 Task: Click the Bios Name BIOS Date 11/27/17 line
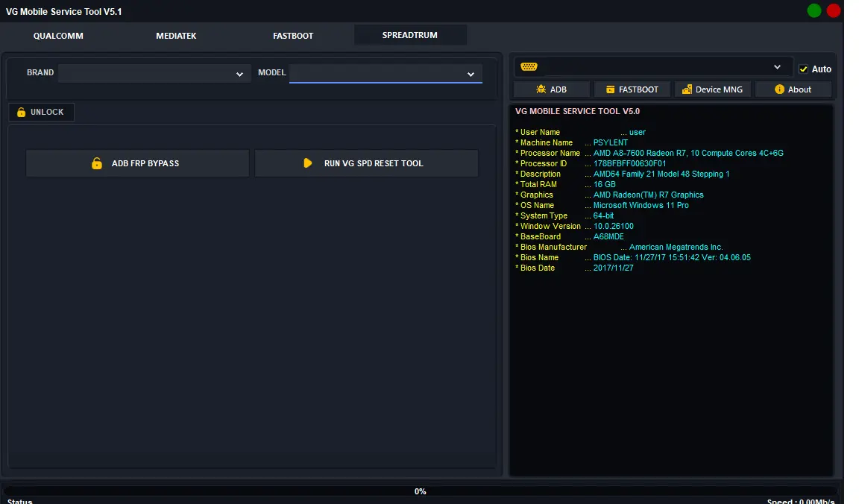click(x=633, y=257)
